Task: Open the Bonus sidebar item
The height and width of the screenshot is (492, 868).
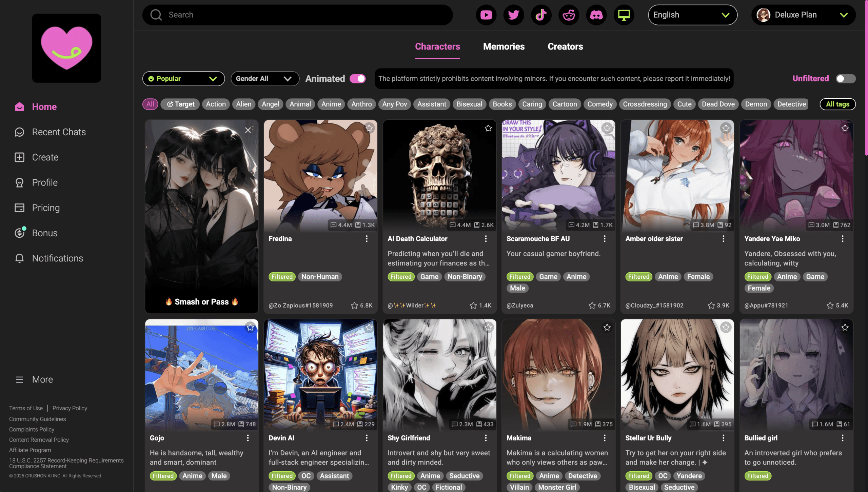Action: (x=36, y=233)
